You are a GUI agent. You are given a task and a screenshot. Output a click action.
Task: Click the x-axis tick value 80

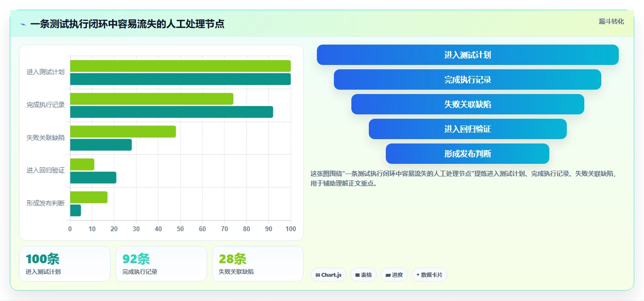(247, 229)
